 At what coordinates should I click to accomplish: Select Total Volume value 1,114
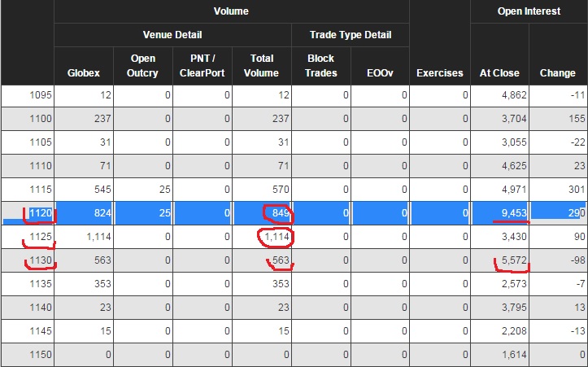277,237
